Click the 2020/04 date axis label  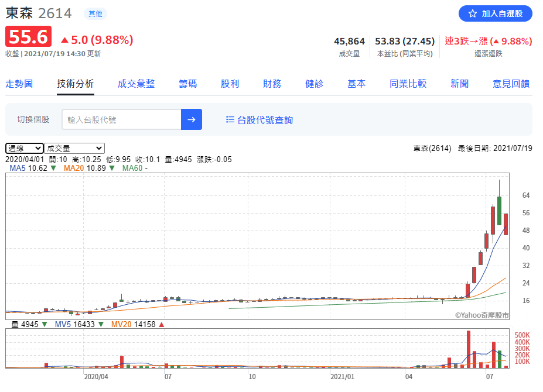pyautogui.click(x=96, y=376)
